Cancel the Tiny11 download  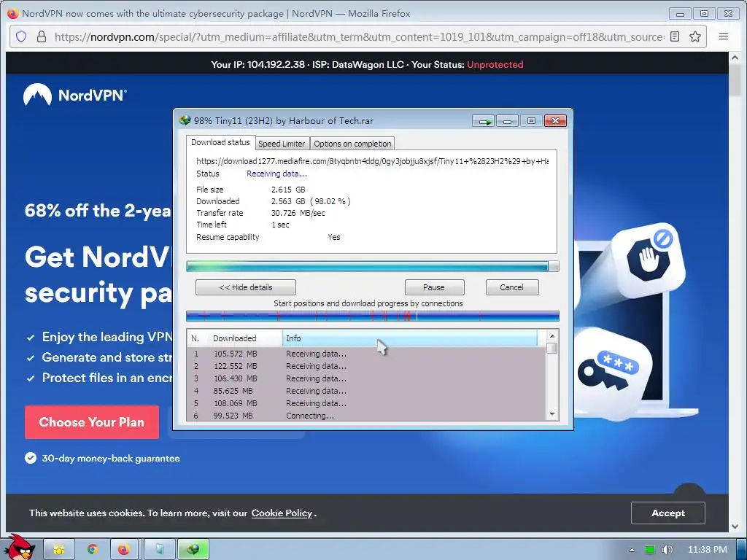[511, 287]
